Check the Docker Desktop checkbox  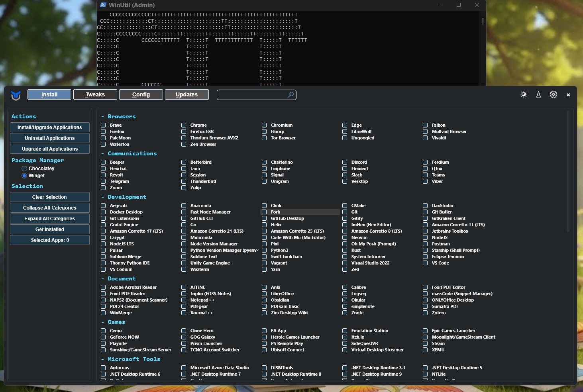pos(103,212)
